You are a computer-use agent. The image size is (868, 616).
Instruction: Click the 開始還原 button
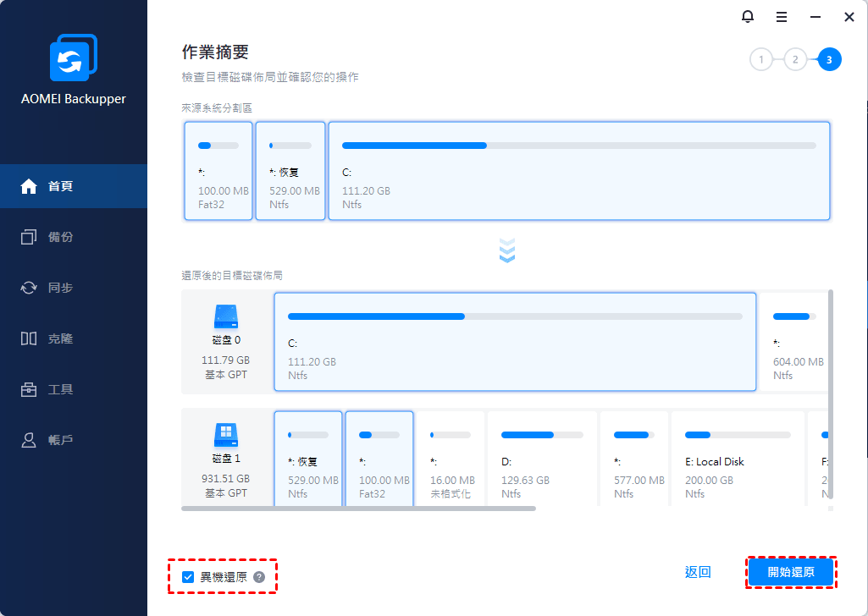tap(791, 573)
